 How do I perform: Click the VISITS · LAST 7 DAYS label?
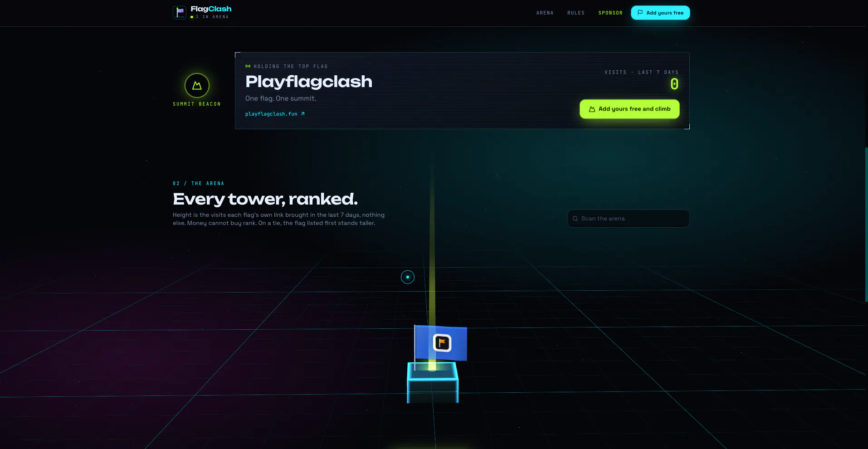642,73
